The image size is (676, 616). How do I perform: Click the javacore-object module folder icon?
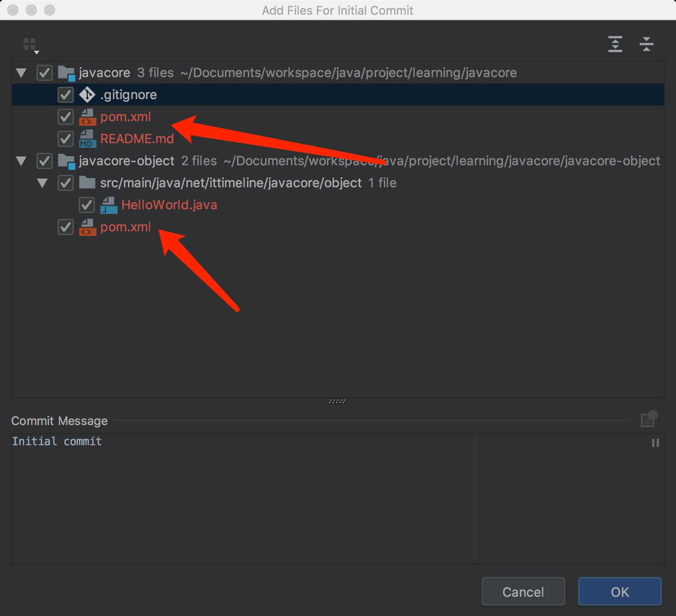[67, 161]
